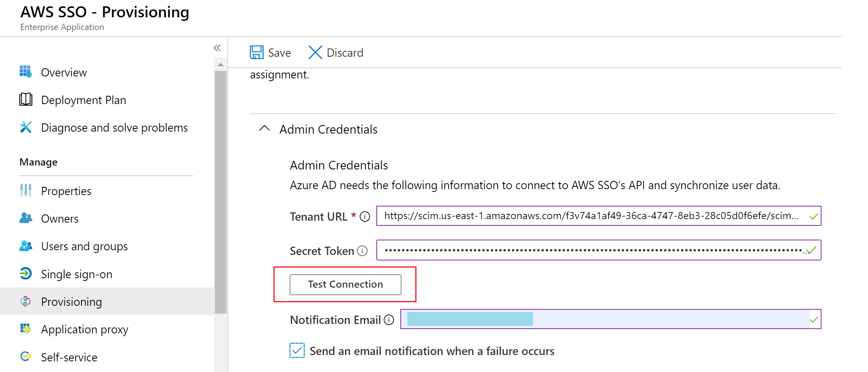This screenshot has width=868, height=372.
Task: Click the Overview grid icon
Action: pos(26,72)
